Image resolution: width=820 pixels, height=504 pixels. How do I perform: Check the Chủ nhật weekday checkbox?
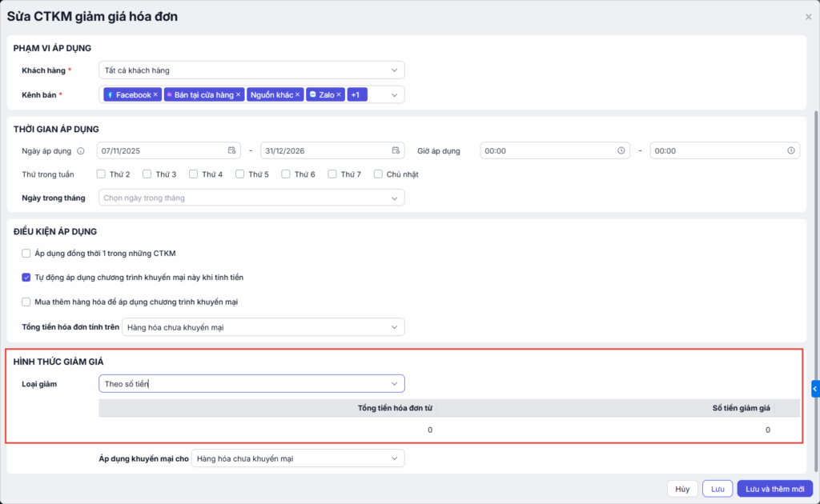pyautogui.click(x=378, y=174)
